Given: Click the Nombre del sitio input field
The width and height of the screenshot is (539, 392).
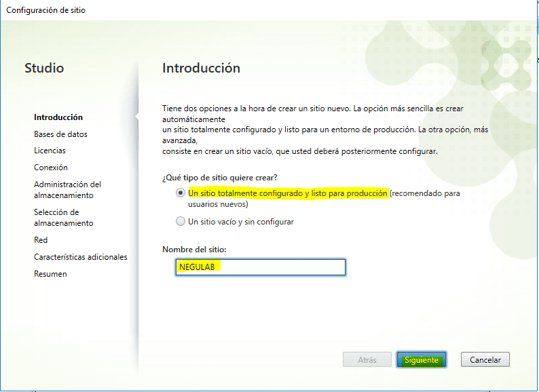Looking at the screenshot, I should click(x=260, y=267).
